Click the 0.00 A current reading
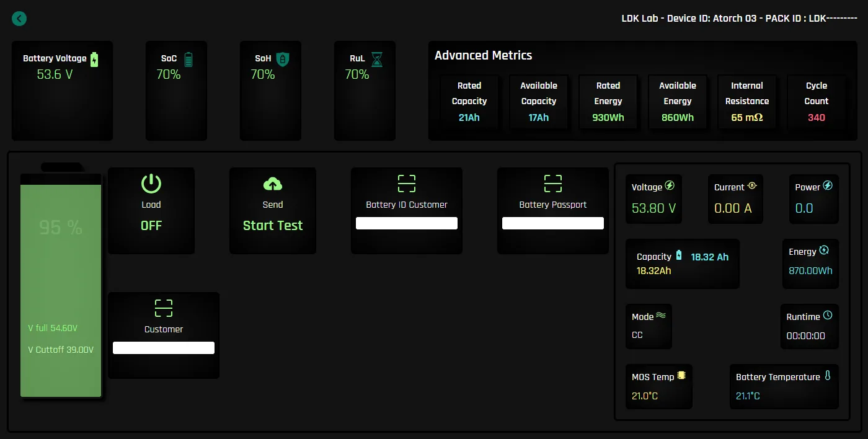Viewport: 868px width, 439px height. [x=733, y=208]
